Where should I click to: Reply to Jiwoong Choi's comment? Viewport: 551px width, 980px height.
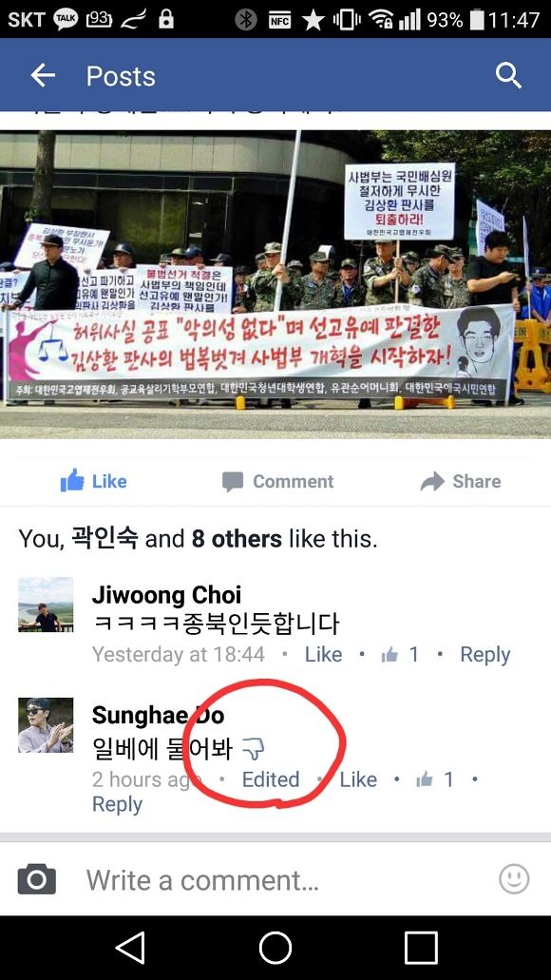pos(484,654)
